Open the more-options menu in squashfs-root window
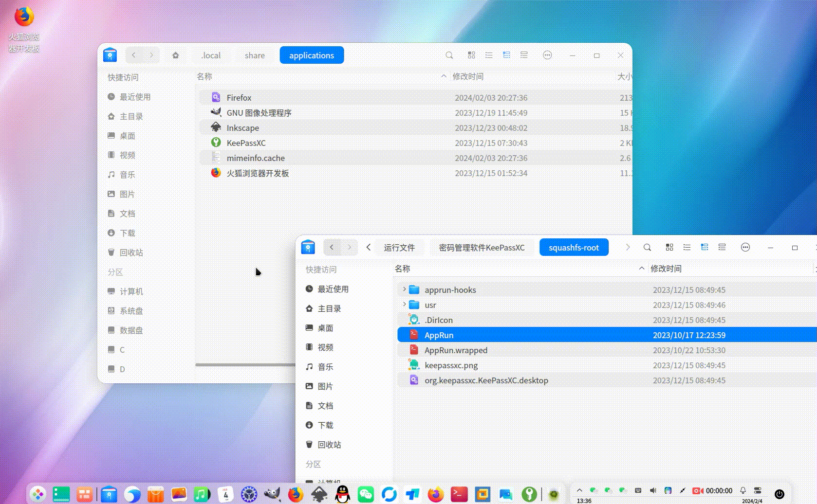This screenshot has height=504, width=817. [x=745, y=248]
